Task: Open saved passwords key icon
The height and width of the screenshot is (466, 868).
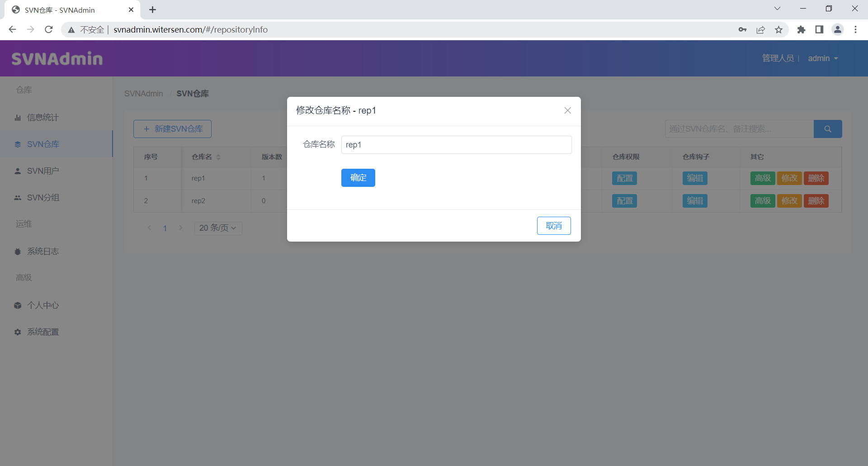Action: click(742, 29)
